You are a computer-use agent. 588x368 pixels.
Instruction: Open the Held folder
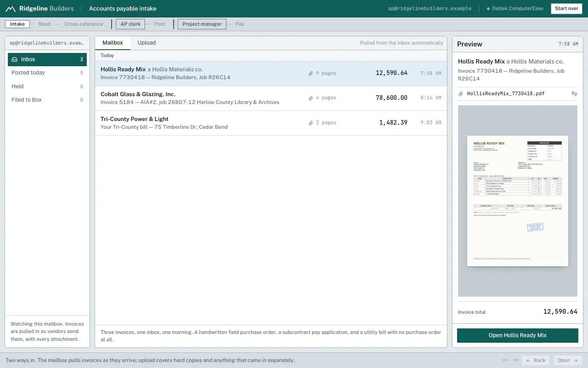click(x=47, y=86)
